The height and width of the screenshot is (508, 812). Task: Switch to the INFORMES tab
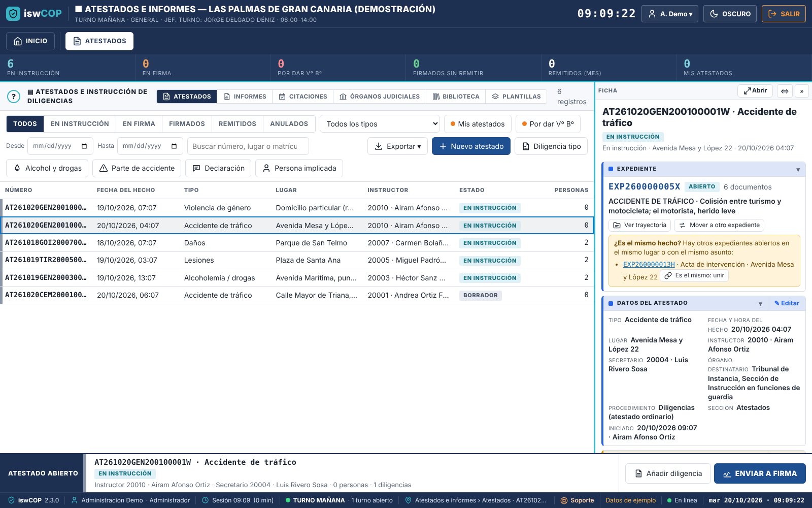[245, 97]
